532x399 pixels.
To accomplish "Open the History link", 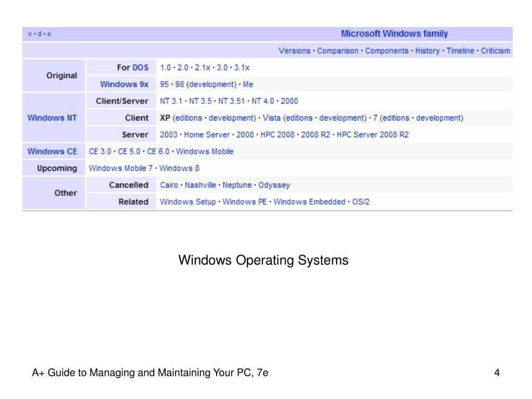I will click(x=428, y=51).
